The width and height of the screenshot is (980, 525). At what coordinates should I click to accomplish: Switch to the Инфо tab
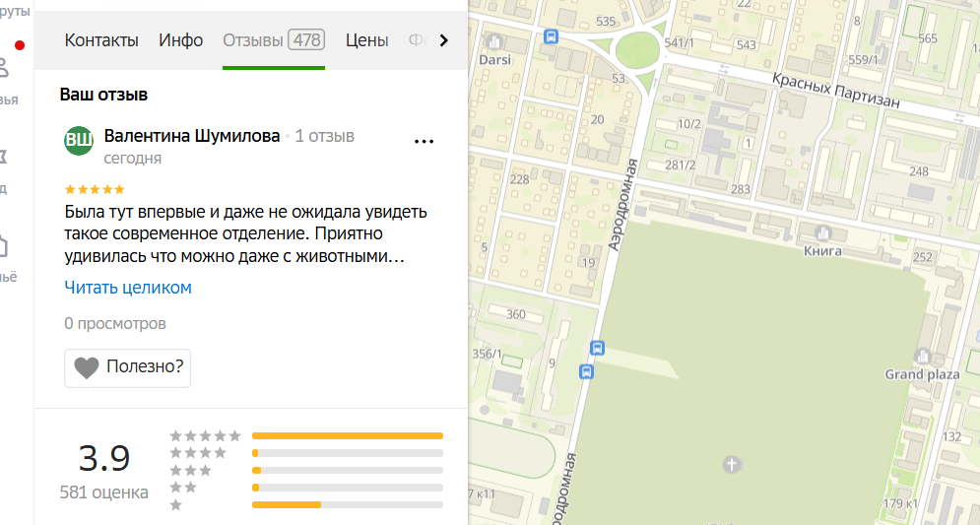click(180, 40)
